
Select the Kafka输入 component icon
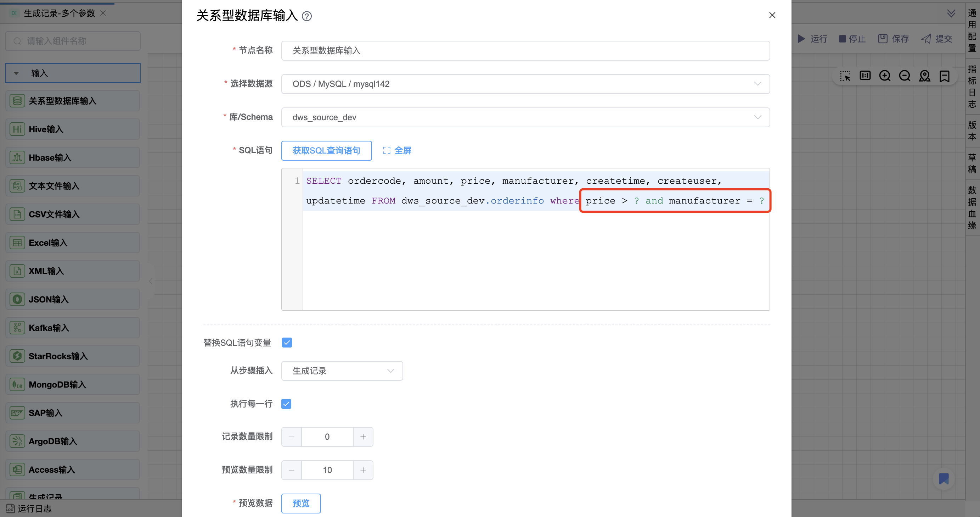(x=17, y=327)
